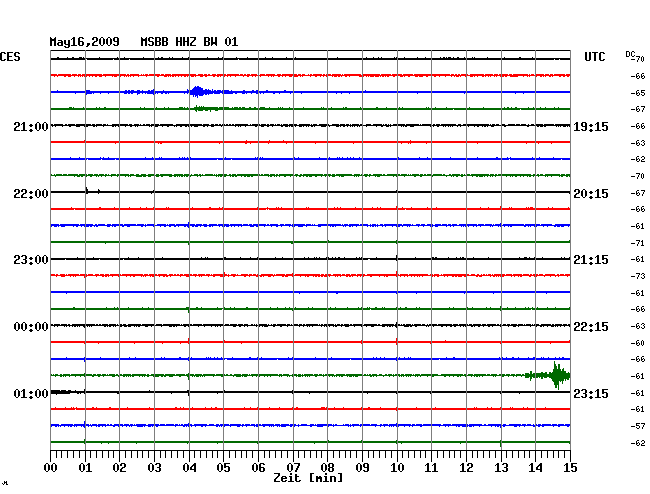Select the 22:00 local time label

31,193
